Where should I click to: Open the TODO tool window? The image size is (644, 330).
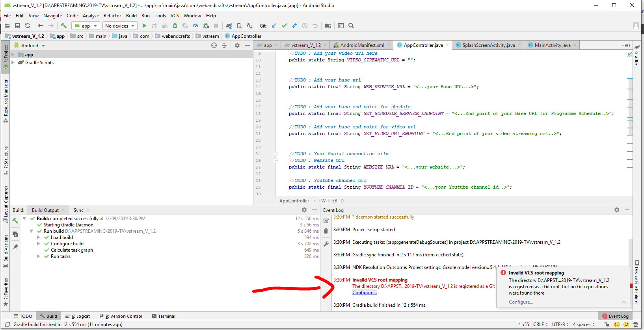(23, 316)
